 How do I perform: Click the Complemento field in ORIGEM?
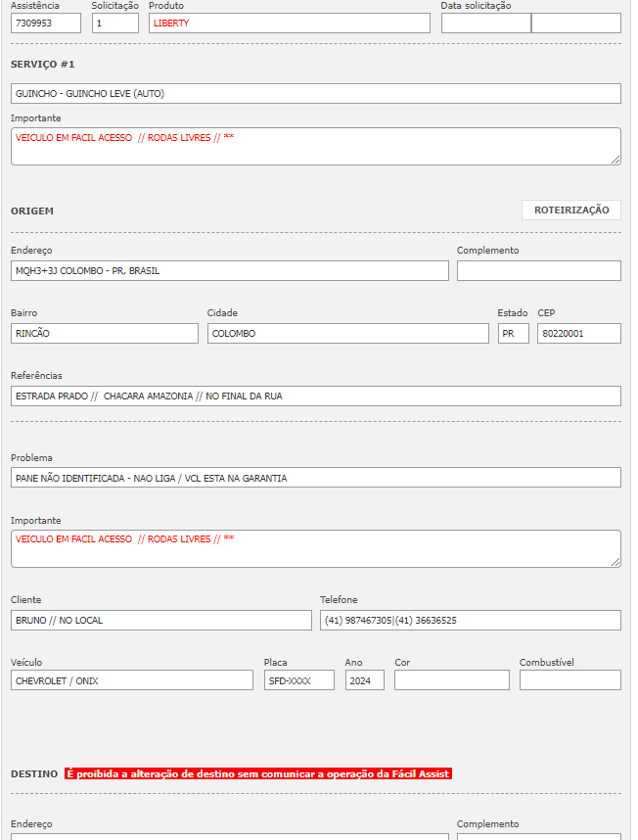pyautogui.click(x=538, y=271)
